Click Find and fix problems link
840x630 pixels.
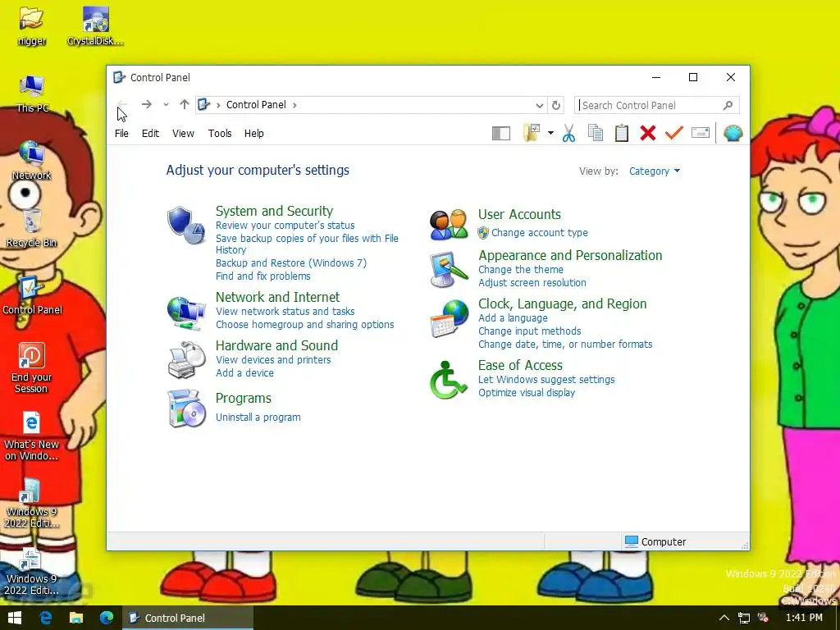point(263,276)
